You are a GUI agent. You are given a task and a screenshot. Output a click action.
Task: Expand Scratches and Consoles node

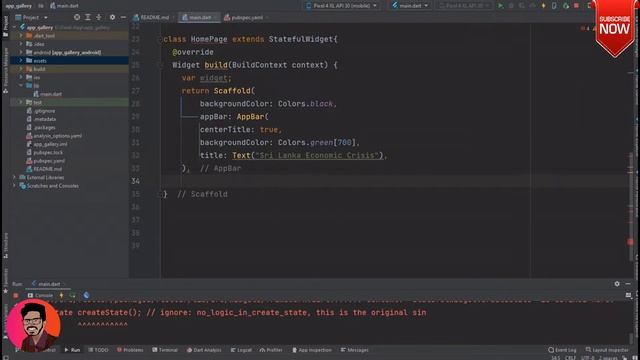14,186
